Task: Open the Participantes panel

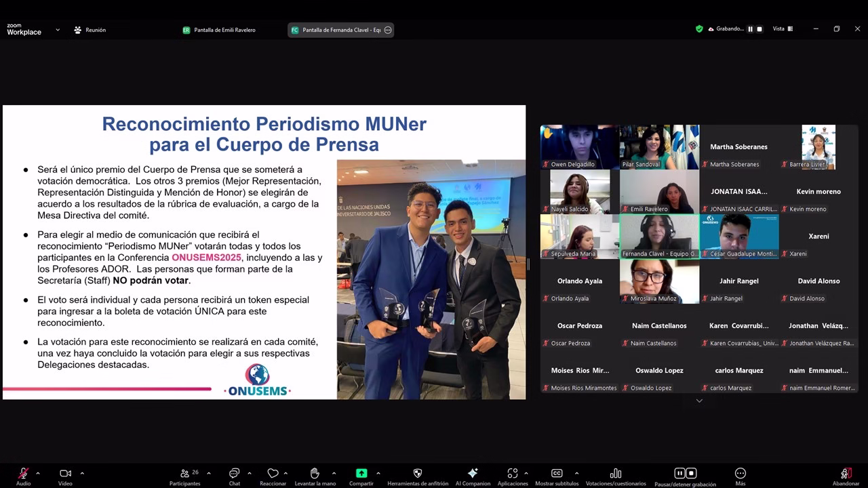Action: [184, 474]
